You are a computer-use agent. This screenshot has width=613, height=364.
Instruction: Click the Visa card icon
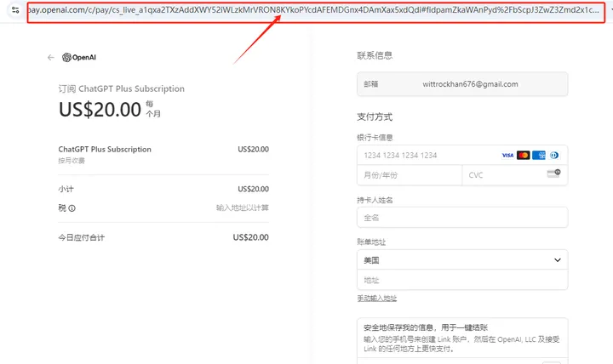(507, 156)
